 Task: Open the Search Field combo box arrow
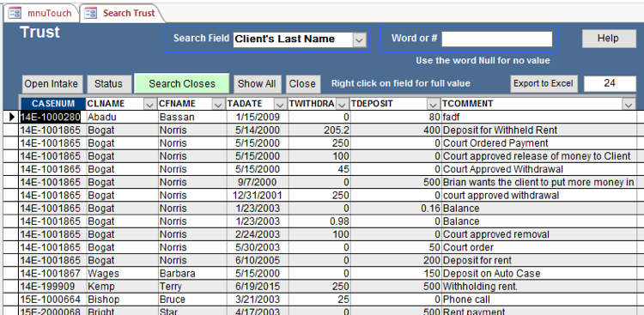tap(359, 39)
